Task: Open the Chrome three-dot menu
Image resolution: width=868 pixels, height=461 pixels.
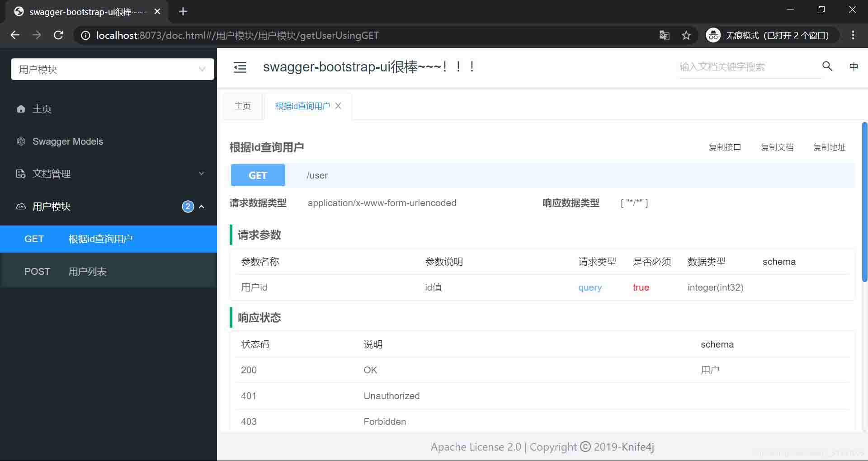Action: (853, 35)
